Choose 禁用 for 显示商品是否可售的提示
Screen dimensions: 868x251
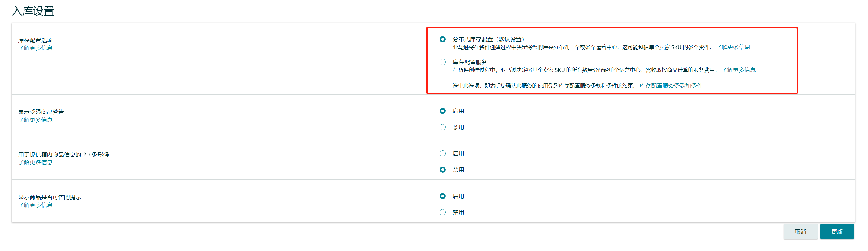(442, 212)
